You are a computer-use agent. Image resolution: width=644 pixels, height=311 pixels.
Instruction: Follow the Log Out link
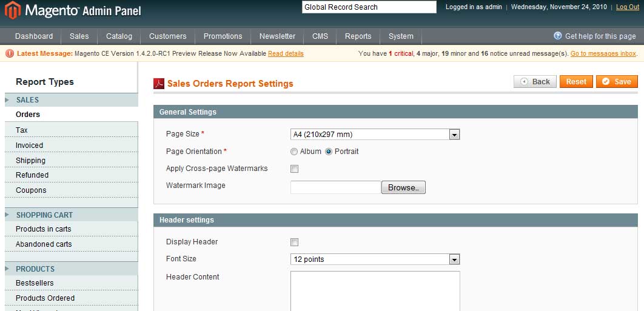627,7
